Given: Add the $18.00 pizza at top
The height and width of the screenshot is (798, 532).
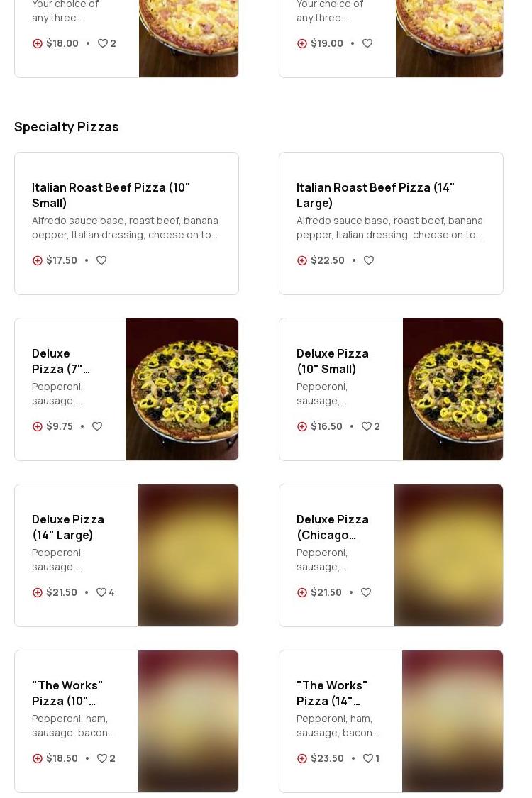Looking at the screenshot, I should [38, 43].
